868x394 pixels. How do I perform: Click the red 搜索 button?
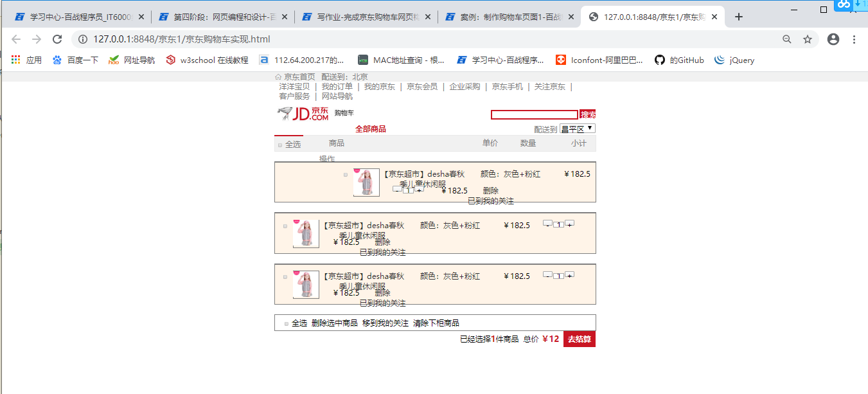[x=588, y=114]
